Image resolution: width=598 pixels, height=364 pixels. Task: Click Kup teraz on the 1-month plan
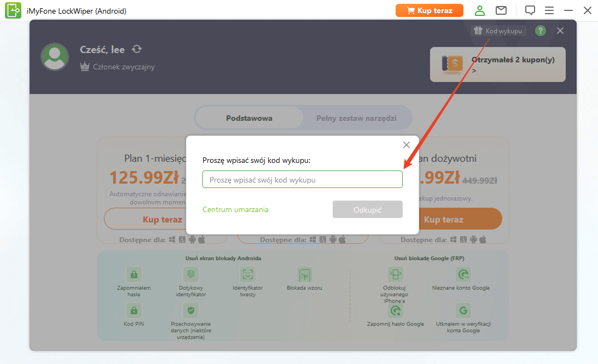[x=146, y=219]
